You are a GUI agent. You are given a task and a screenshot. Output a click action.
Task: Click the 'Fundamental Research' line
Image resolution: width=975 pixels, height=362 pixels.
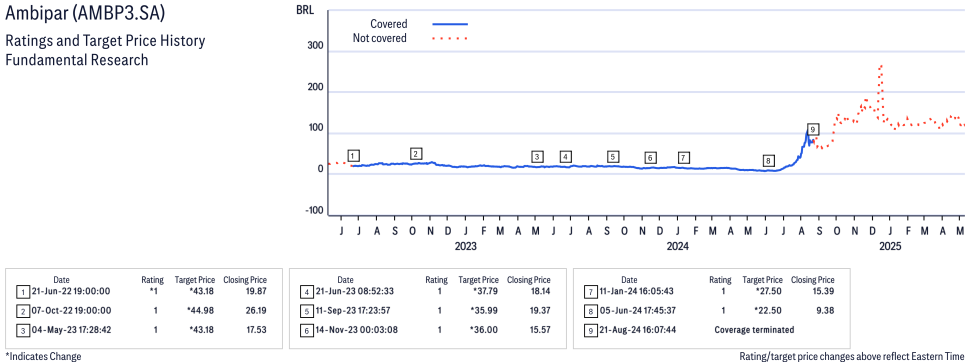click(76, 60)
